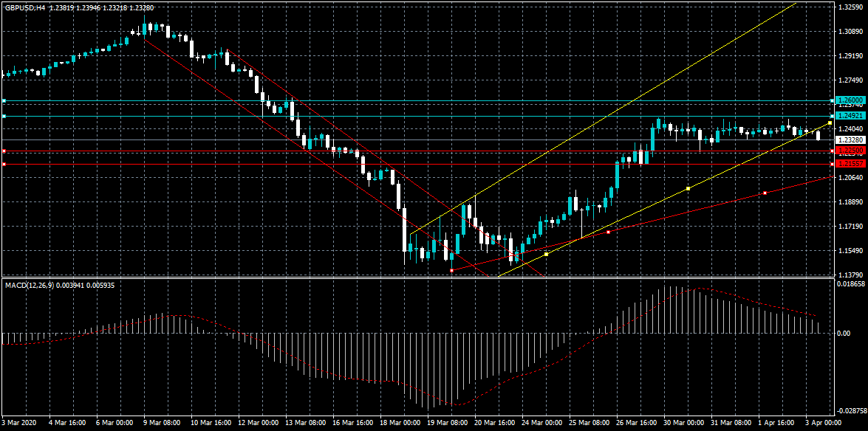Click the 9 Mar 08:00 time label

click(x=163, y=422)
